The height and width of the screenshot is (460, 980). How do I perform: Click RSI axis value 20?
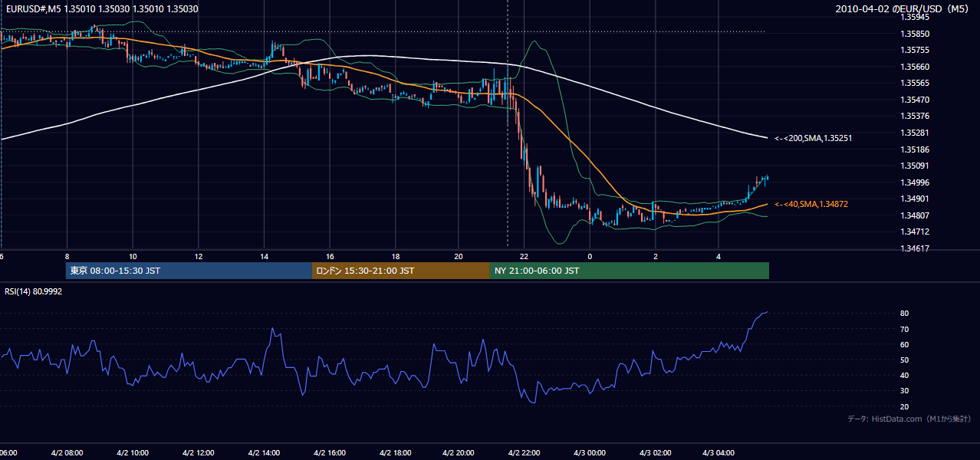pos(905,406)
